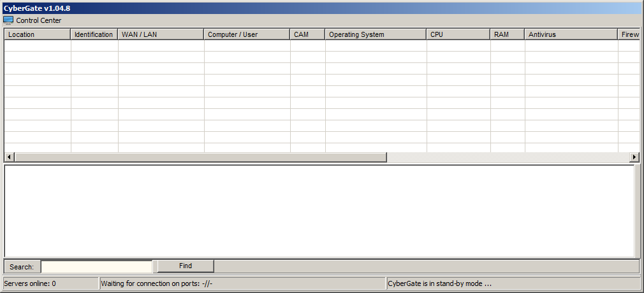
Task: Click the Computer / User column header
Action: click(x=247, y=34)
